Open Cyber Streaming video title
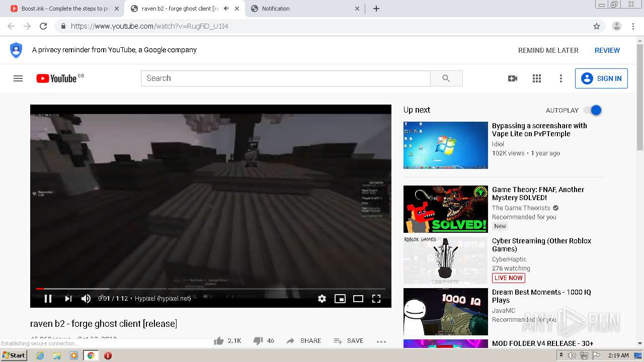Viewport: 644px width, 362px height. pyautogui.click(x=541, y=245)
